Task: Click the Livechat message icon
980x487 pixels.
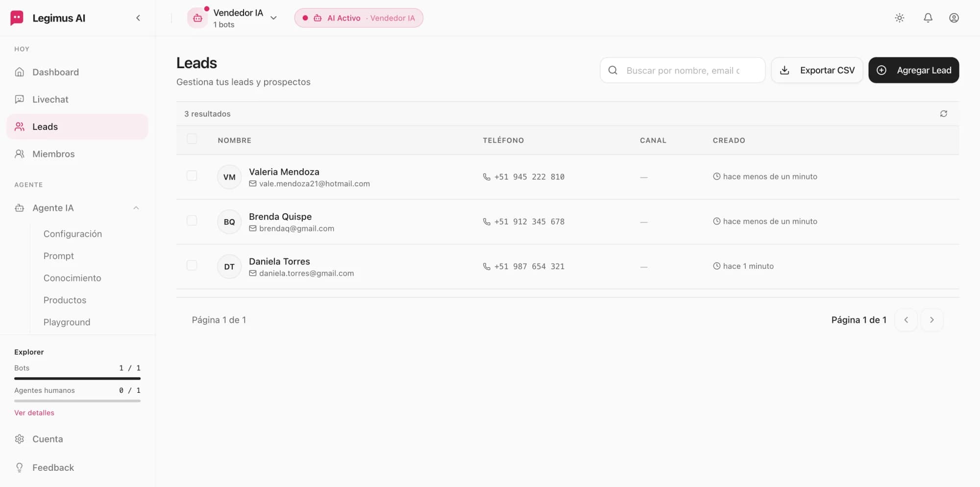Action: pos(20,100)
